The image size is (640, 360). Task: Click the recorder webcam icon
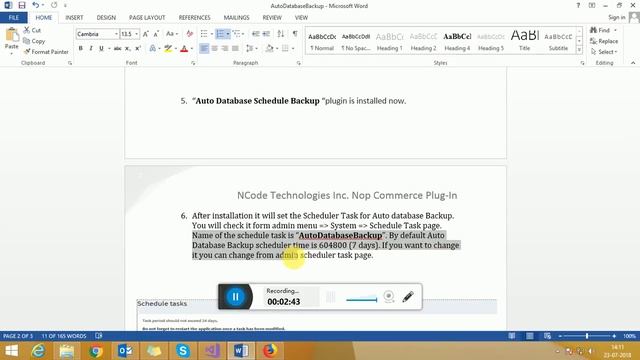(389, 297)
